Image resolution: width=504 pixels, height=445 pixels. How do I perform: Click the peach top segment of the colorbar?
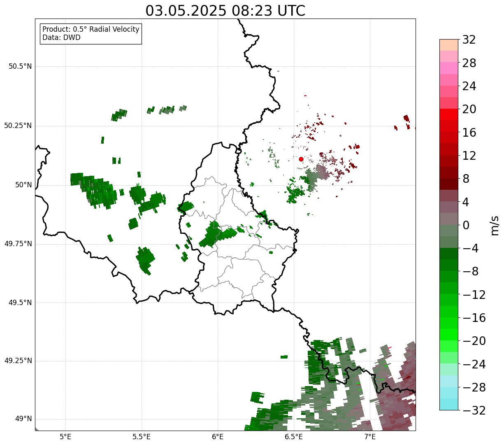click(x=449, y=45)
